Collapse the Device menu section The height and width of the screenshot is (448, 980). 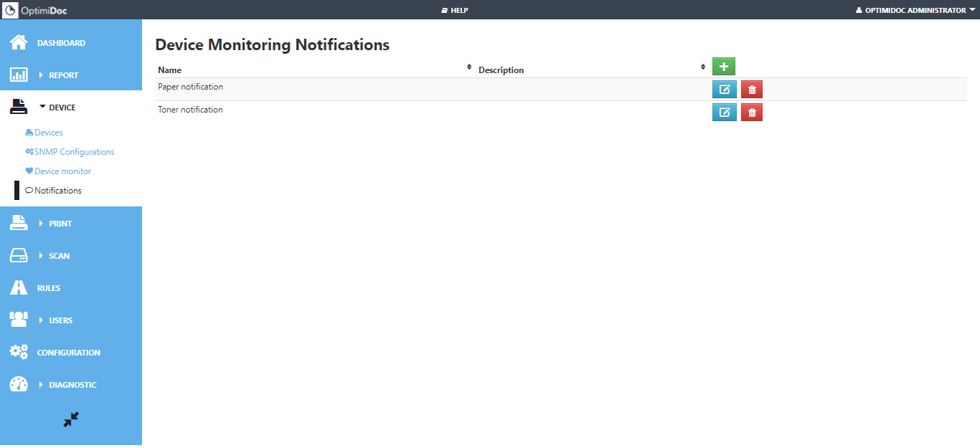point(61,108)
